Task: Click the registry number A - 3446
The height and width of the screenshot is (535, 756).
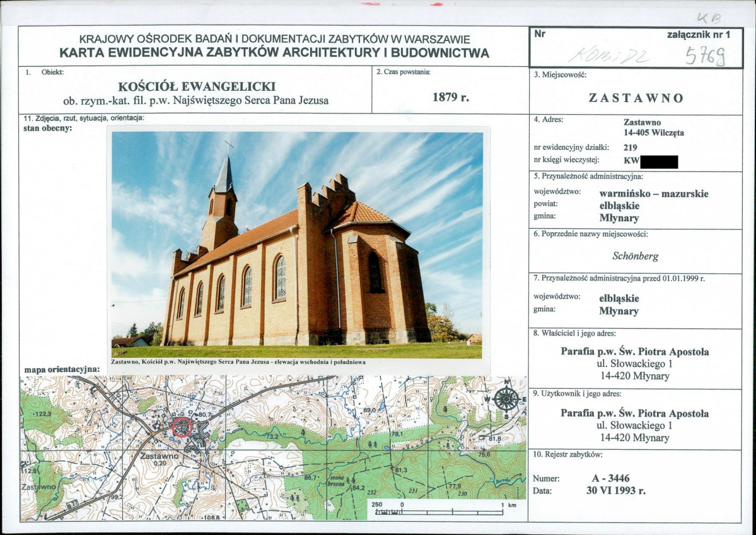Action: click(611, 478)
